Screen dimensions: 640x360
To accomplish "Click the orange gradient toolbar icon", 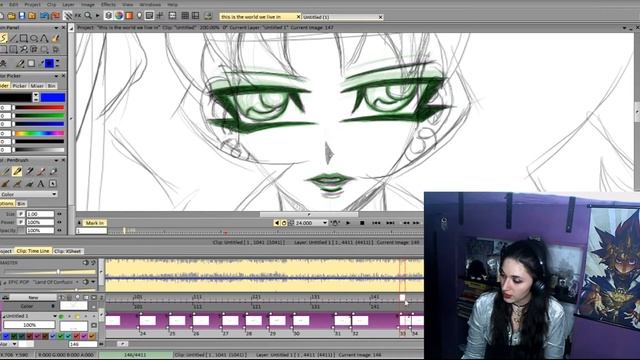I will (129, 16).
